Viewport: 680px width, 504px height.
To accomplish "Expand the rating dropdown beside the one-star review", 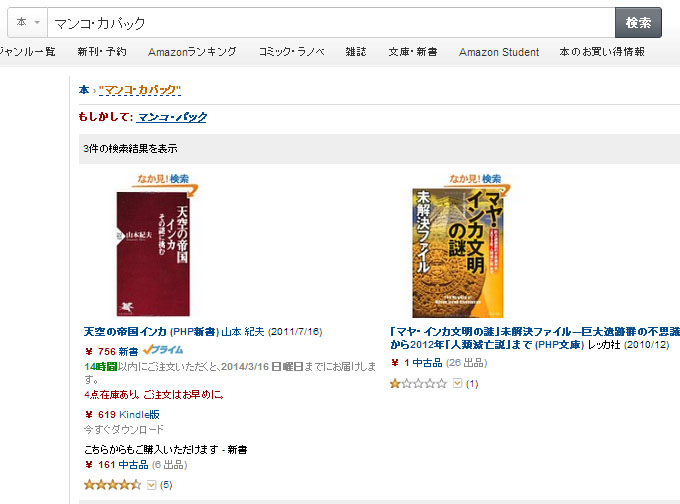I will tap(457, 383).
